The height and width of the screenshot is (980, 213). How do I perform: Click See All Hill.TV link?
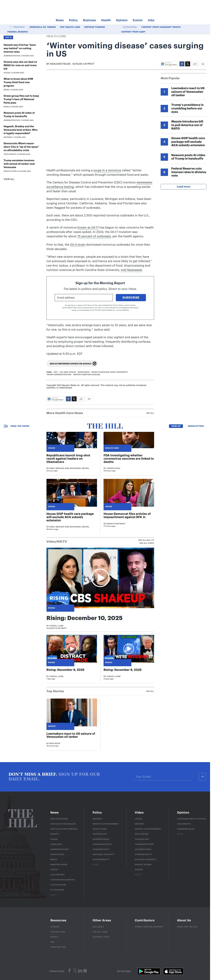(146, 540)
